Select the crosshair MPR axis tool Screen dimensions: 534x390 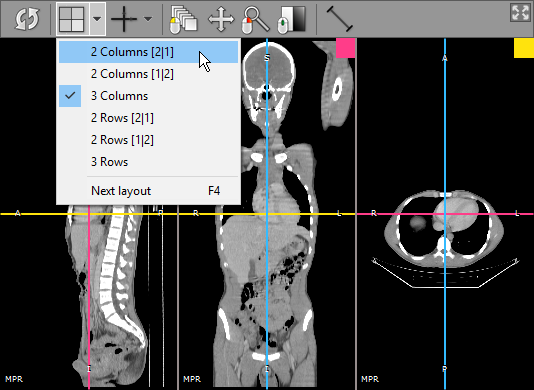pos(124,19)
